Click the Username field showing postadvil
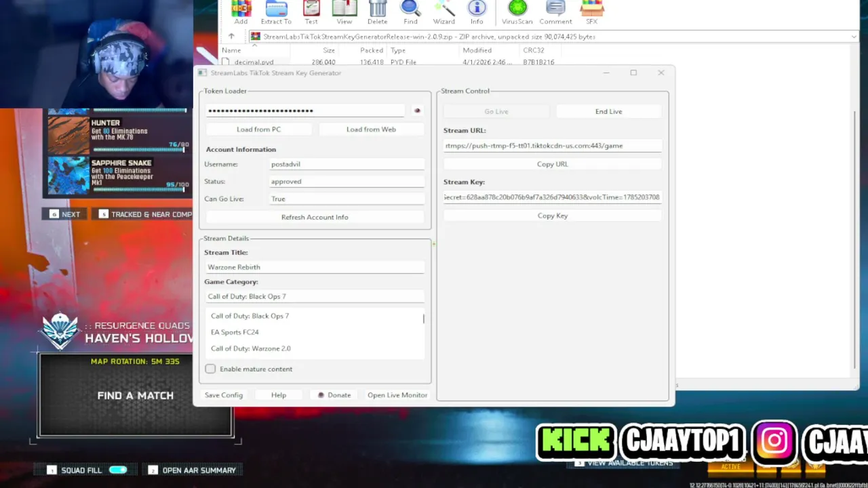 click(x=347, y=164)
